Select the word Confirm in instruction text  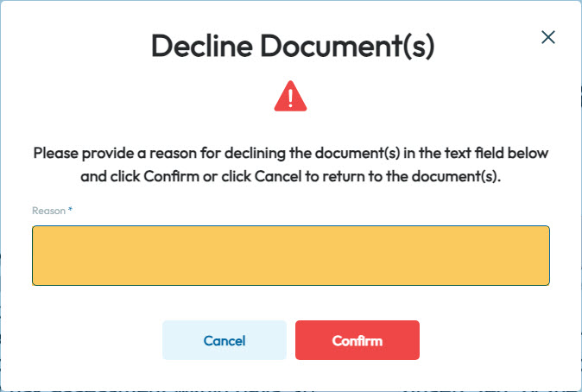tap(171, 176)
